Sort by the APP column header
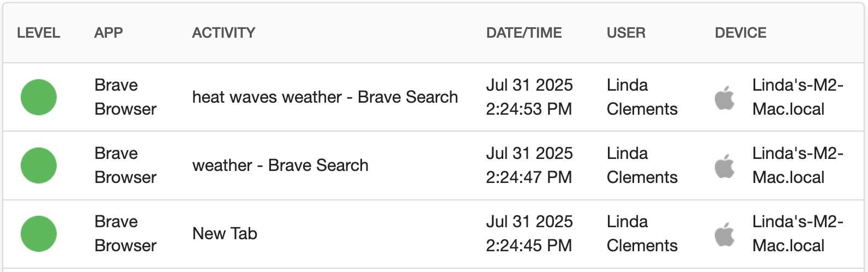868x272 pixels. [108, 33]
